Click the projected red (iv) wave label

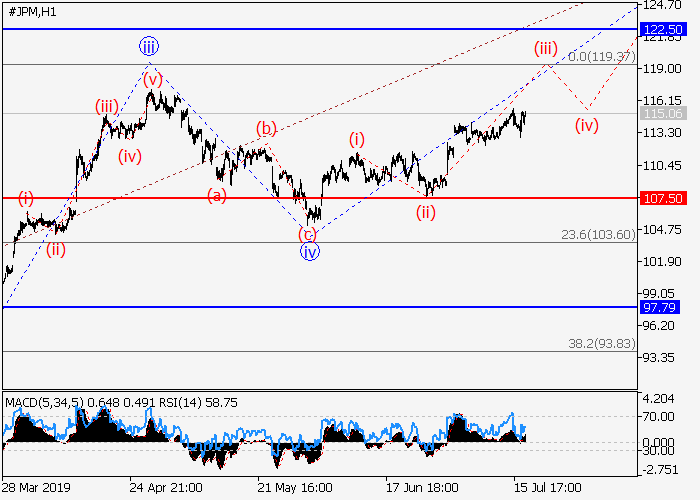586,125
